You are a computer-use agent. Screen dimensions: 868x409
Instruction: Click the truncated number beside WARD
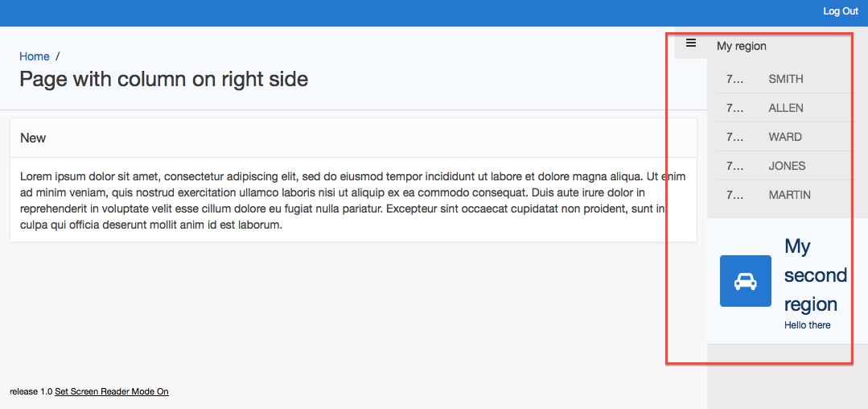735,137
